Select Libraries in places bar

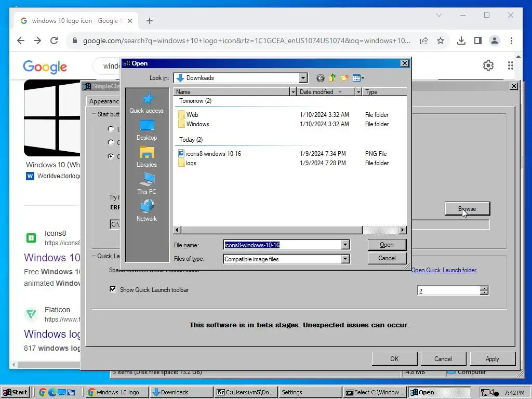coord(147,157)
